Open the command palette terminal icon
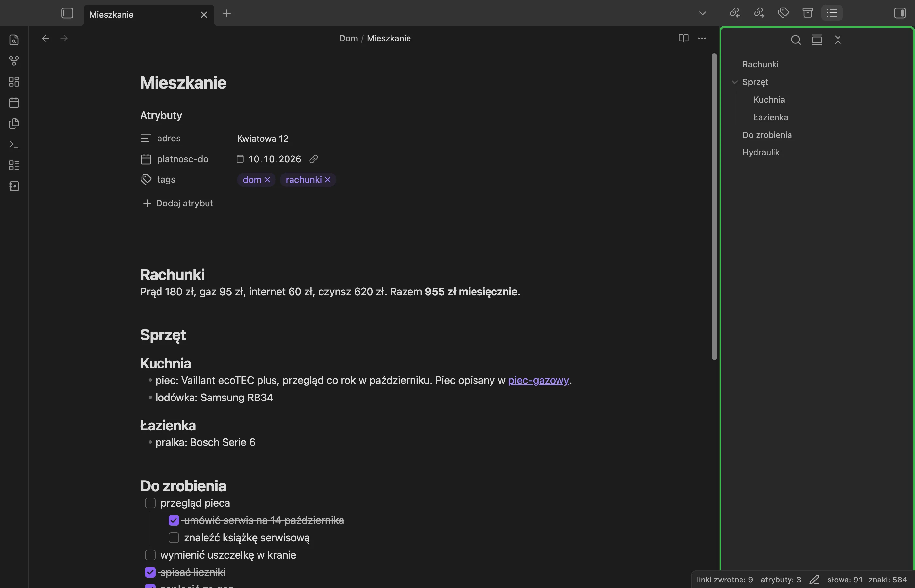This screenshot has width=915, height=588. point(14,144)
